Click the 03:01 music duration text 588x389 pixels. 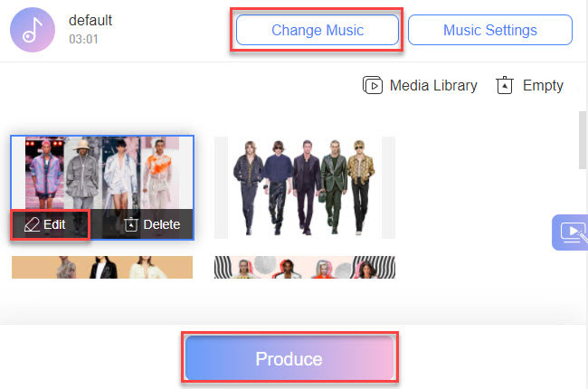[83, 40]
